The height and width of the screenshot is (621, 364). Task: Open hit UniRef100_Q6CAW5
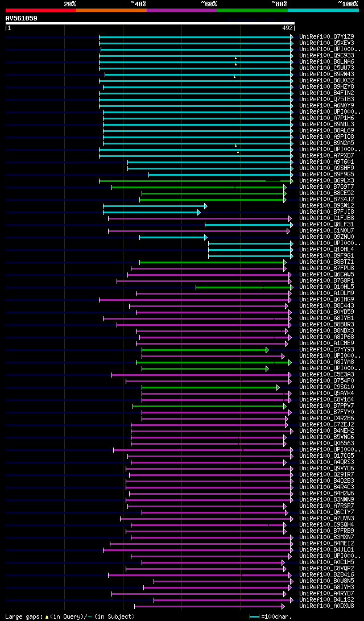(x=327, y=275)
